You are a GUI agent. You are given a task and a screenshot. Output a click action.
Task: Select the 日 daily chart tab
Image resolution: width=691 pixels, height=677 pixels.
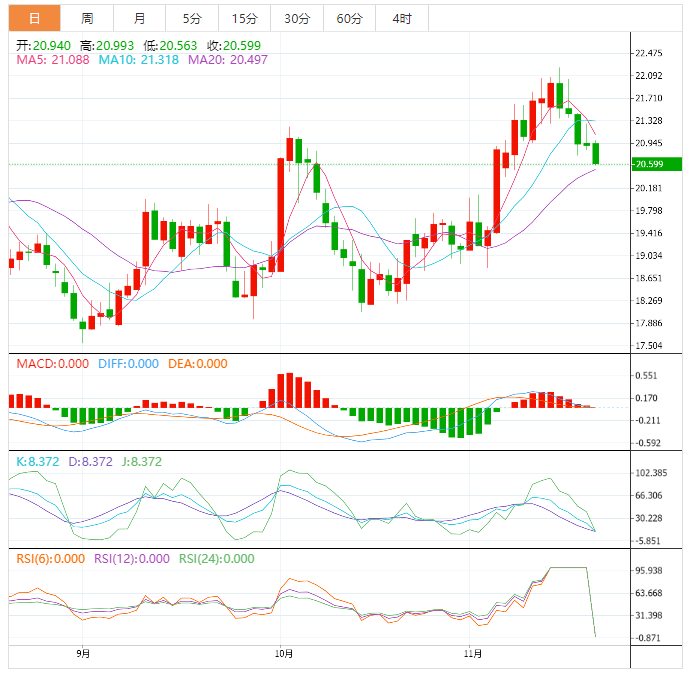coord(34,18)
